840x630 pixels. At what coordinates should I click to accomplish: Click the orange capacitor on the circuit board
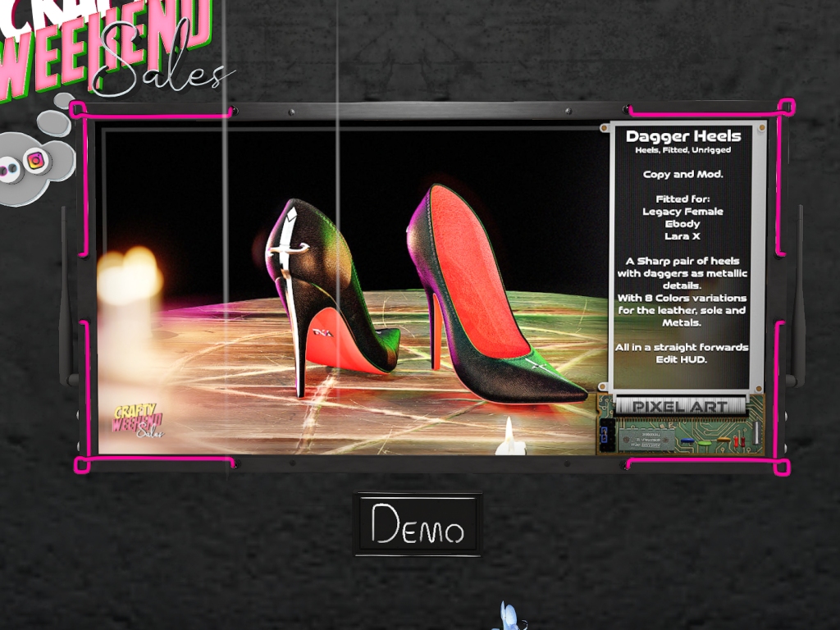pyautogui.click(x=724, y=441)
